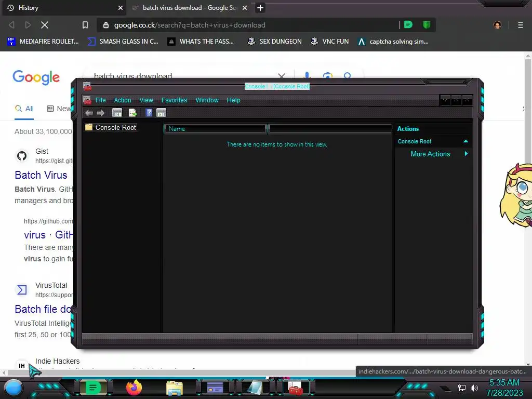532x399 pixels.
Task: Clear the Google search box with X
Action: click(x=282, y=76)
